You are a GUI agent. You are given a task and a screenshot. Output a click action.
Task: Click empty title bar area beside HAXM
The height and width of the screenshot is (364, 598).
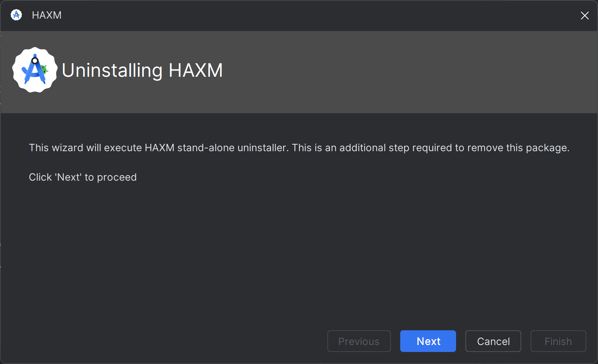[310, 16]
